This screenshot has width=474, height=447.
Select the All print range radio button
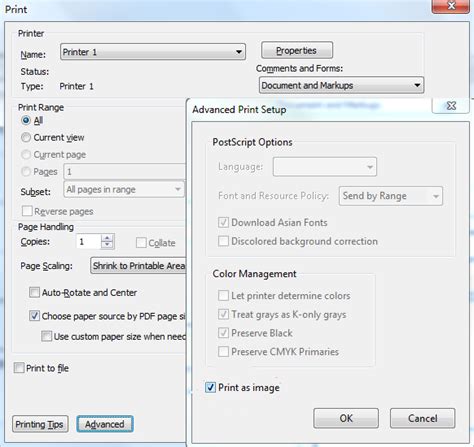tap(26, 120)
